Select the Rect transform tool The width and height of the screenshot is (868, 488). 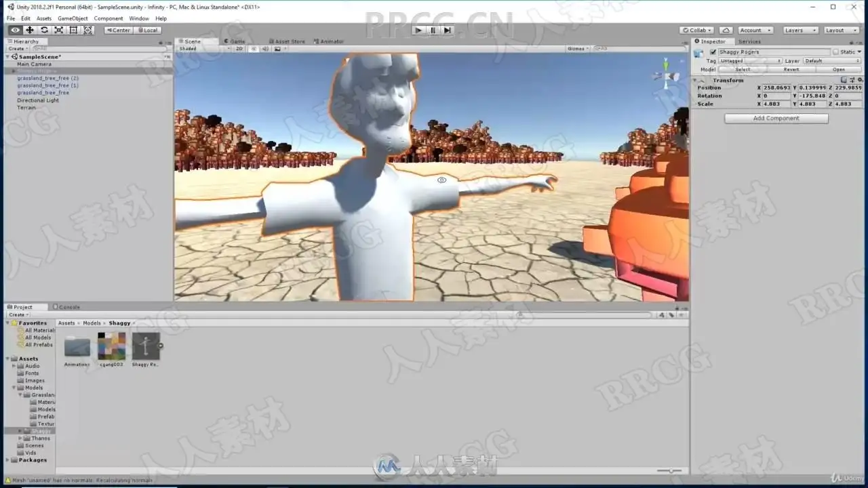coord(73,30)
